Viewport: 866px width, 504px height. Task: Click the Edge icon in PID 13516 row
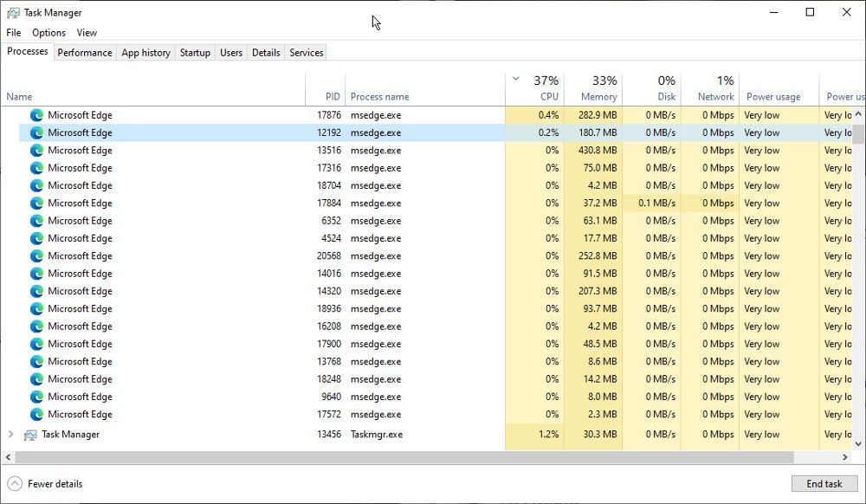pos(36,151)
